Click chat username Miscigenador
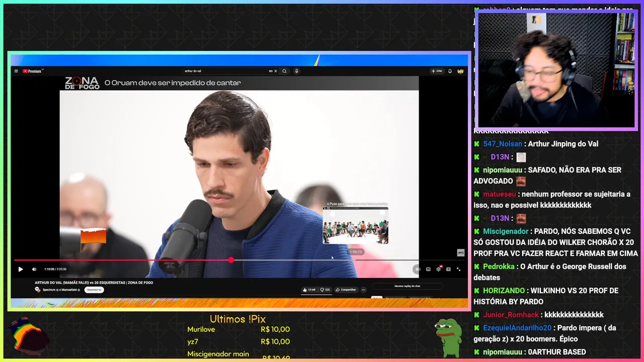This screenshot has width=644, height=362. tap(506, 231)
